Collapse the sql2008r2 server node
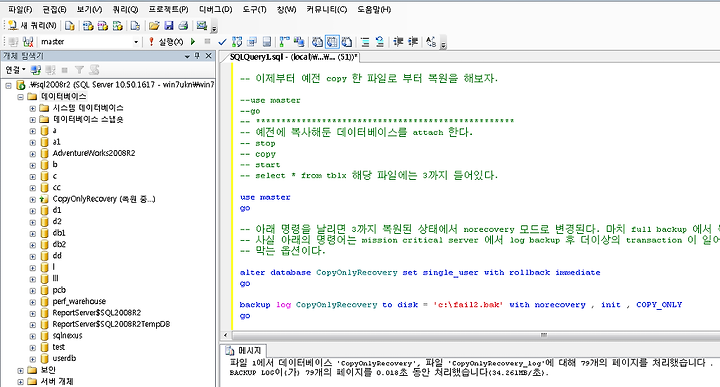This screenshot has width=720, height=387. tap(9, 85)
